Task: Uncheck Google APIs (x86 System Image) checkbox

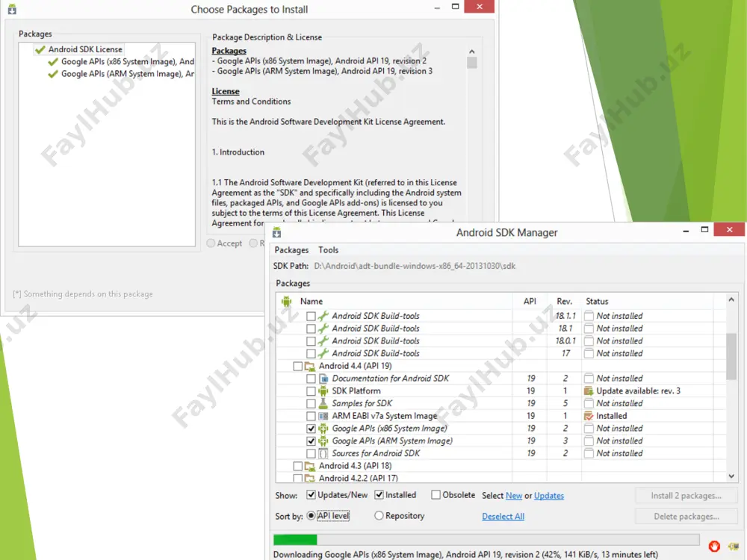Action: (311, 428)
